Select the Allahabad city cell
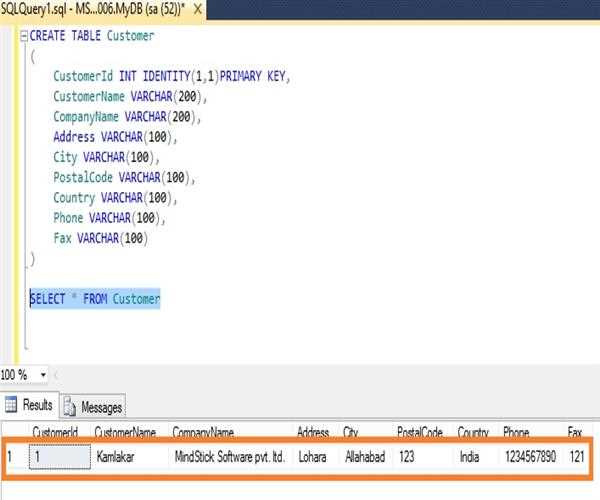Screen dimensions: 600x500 364,456
